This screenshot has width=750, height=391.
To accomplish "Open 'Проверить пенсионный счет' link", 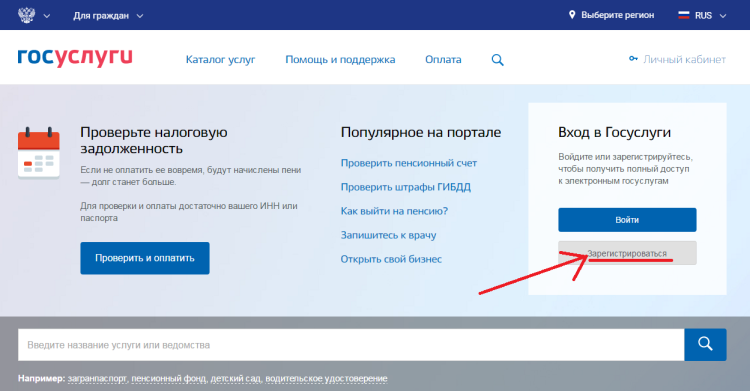I will click(x=408, y=163).
